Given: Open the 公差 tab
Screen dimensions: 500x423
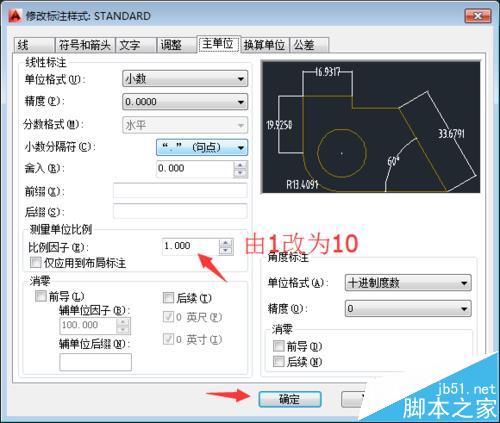Looking at the screenshot, I should [x=309, y=45].
